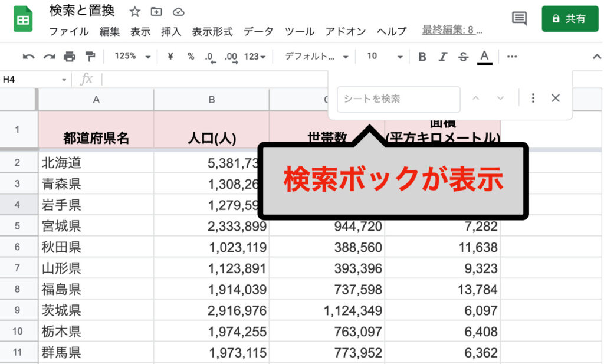Print the spreadsheet
The width and height of the screenshot is (604, 364).
(70, 57)
